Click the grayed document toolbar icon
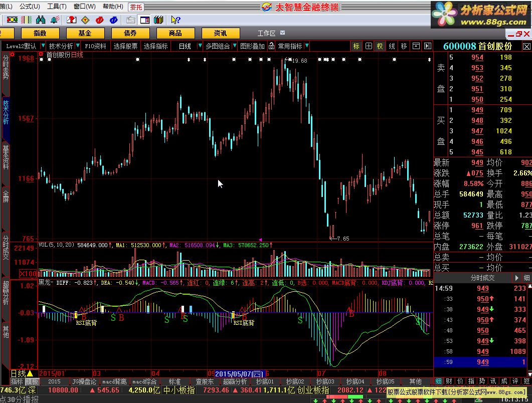 pos(131,20)
